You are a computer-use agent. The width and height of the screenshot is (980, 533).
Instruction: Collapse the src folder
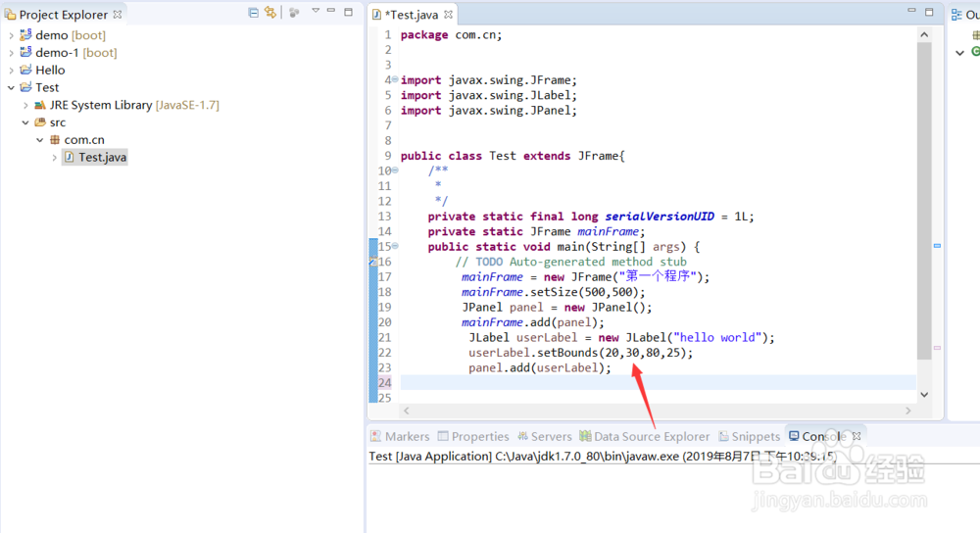pos(25,122)
